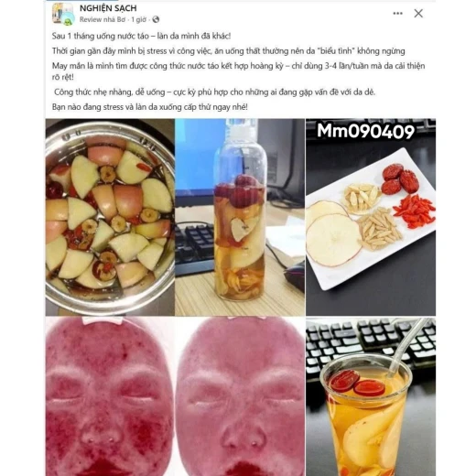Click the last line 'Bạn nào đang stress'
The width and height of the screenshot is (476, 476).
tap(150, 107)
